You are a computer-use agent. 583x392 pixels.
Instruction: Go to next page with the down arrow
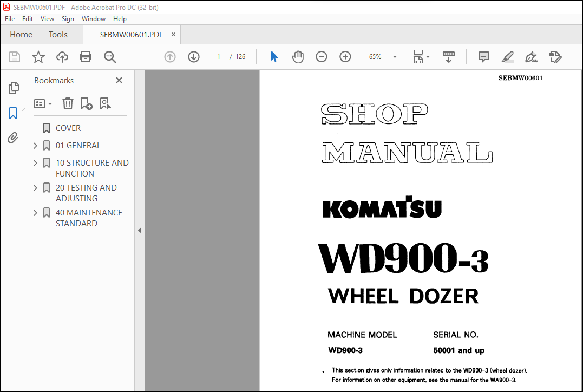pos(194,57)
